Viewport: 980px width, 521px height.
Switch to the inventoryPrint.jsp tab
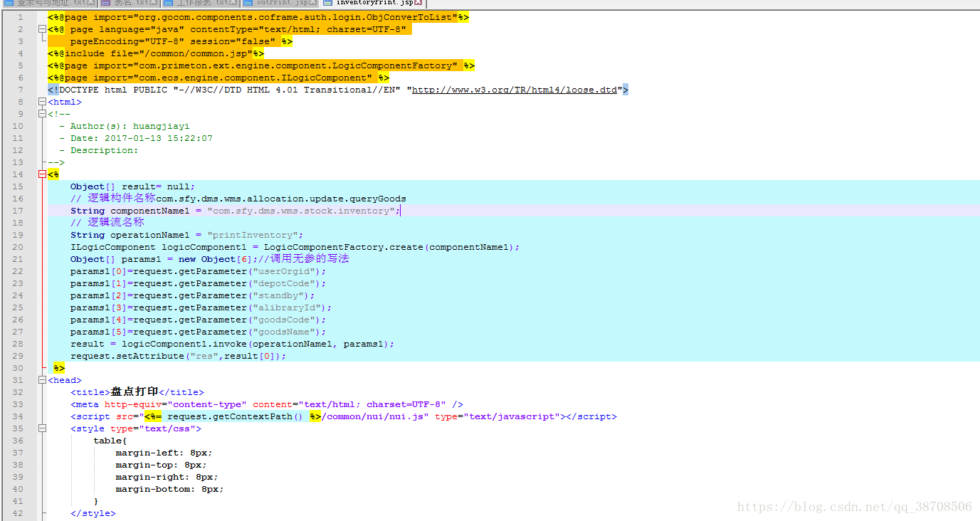(x=374, y=3)
